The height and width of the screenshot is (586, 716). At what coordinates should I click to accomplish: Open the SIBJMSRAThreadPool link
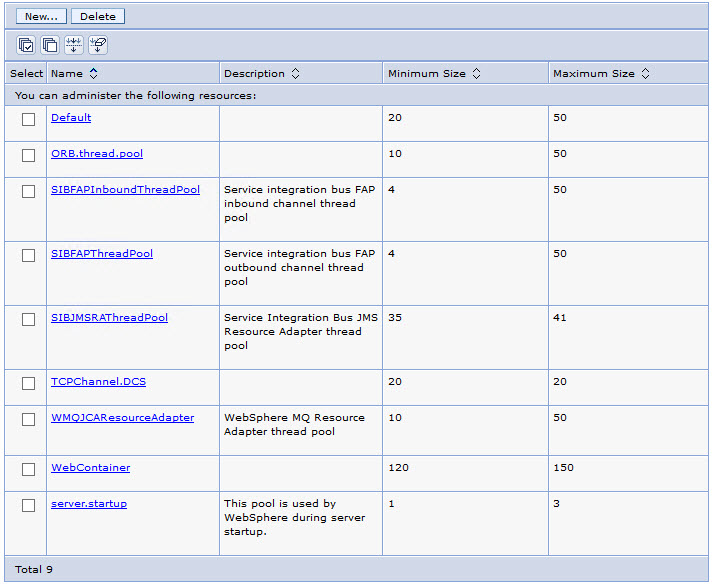click(110, 317)
